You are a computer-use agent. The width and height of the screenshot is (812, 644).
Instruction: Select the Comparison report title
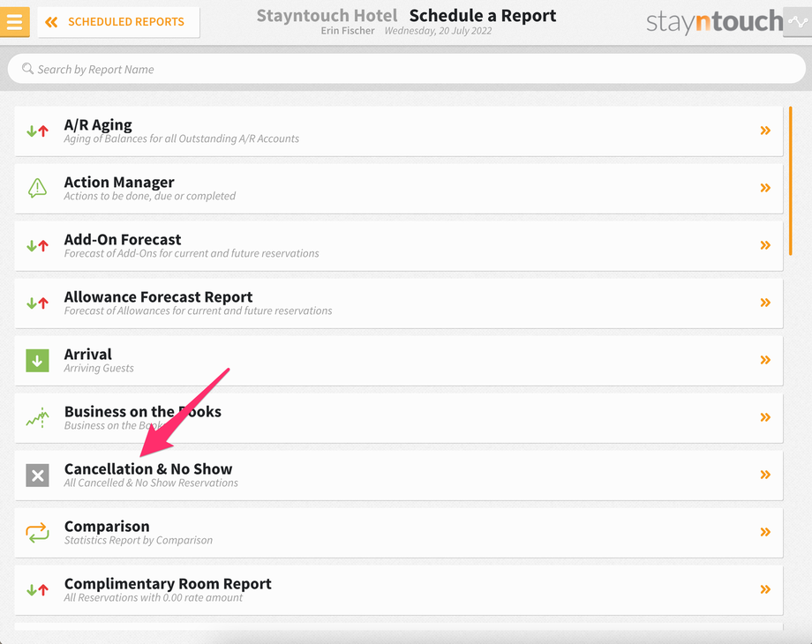[107, 527]
